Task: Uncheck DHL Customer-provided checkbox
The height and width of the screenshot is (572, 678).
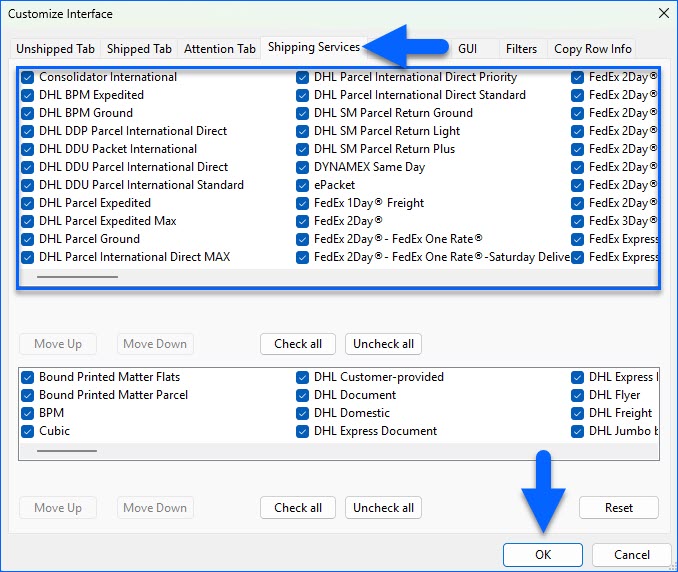Action: (x=303, y=377)
